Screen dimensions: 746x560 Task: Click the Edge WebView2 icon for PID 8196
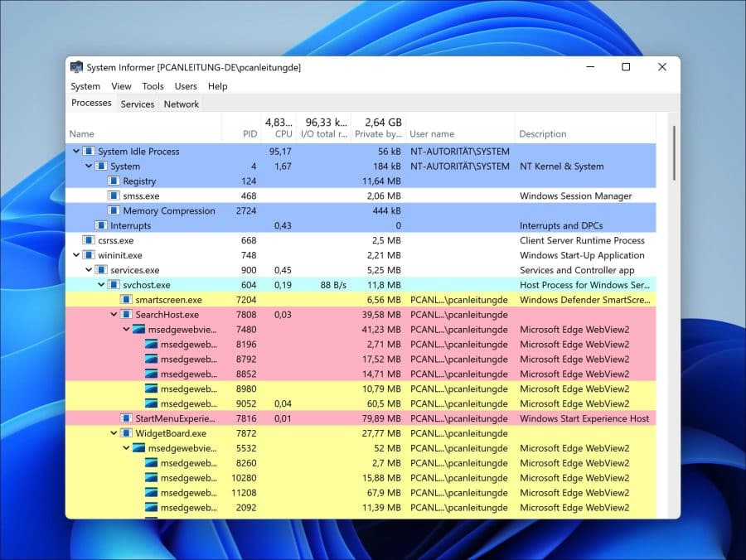pyautogui.click(x=151, y=345)
